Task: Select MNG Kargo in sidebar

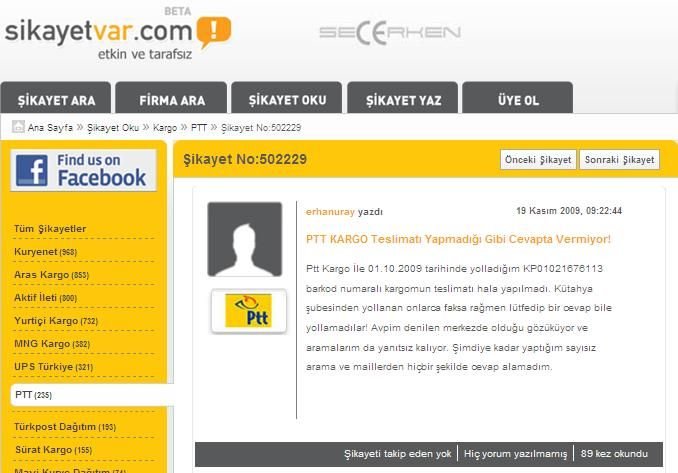Action: (52, 344)
